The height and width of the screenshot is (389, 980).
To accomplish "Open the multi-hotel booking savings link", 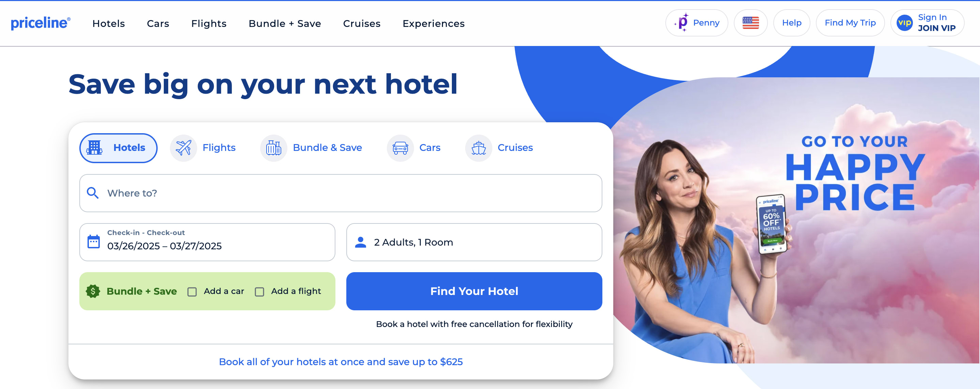I will tap(341, 362).
